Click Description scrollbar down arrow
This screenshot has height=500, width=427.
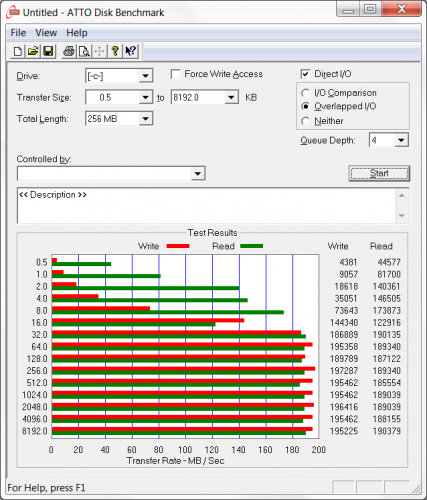[402, 216]
